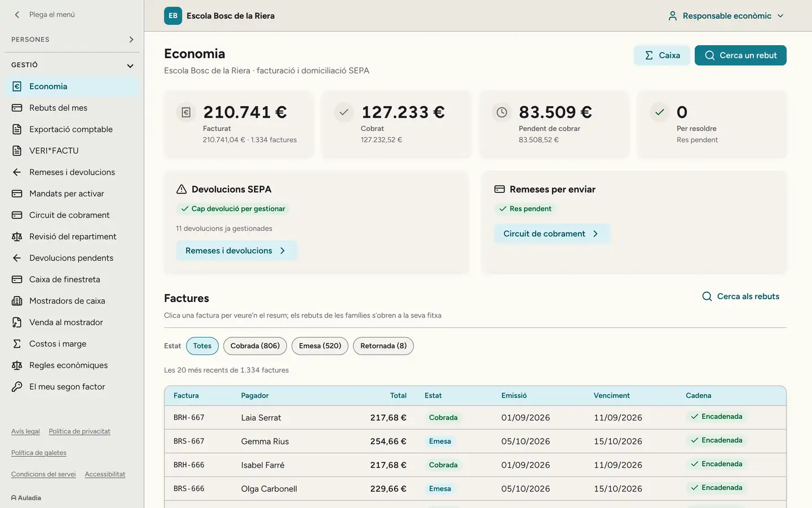Click the Economia sidebar icon

[17, 86]
